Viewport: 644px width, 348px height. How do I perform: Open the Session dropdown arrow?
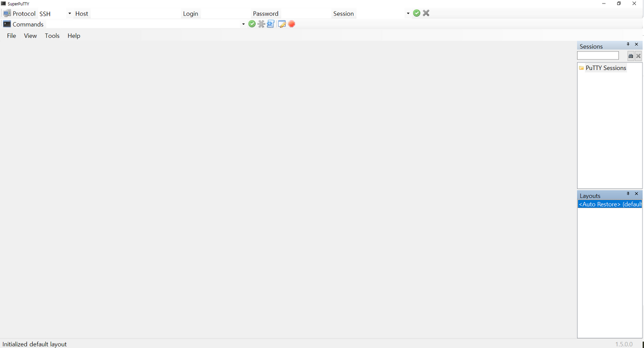click(408, 14)
